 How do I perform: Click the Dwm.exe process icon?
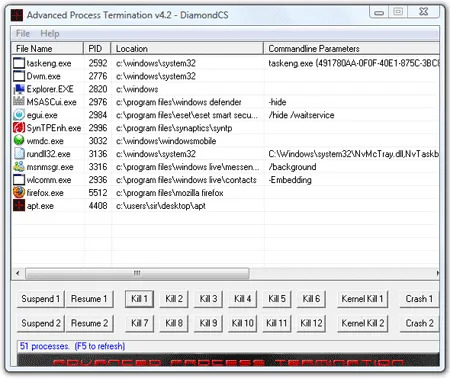point(19,76)
